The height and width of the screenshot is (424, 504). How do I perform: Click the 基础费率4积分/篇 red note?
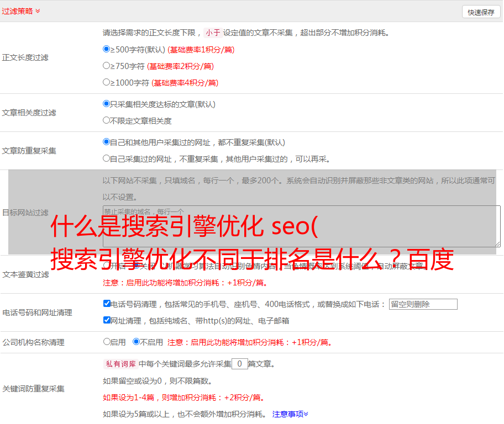point(185,83)
